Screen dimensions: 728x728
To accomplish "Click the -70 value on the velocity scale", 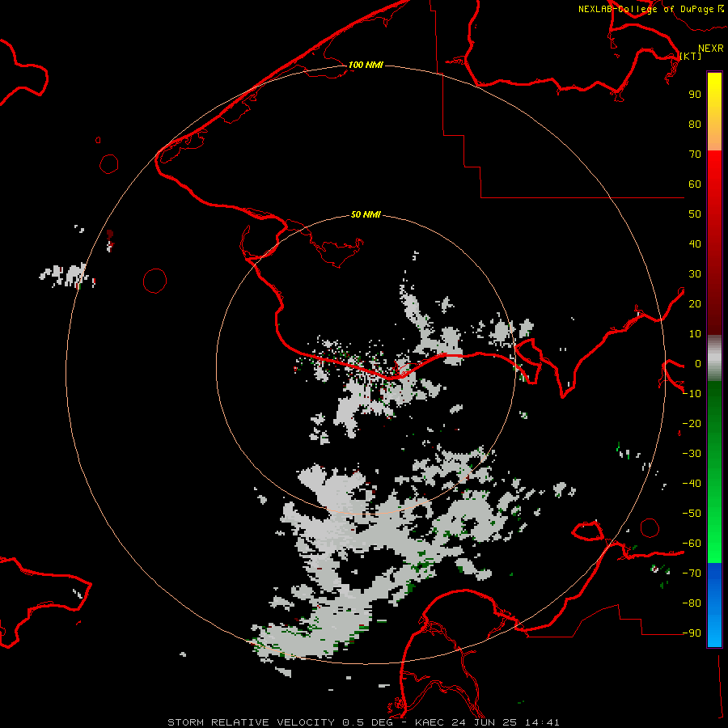I will pyautogui.click(x=692, y=574).
